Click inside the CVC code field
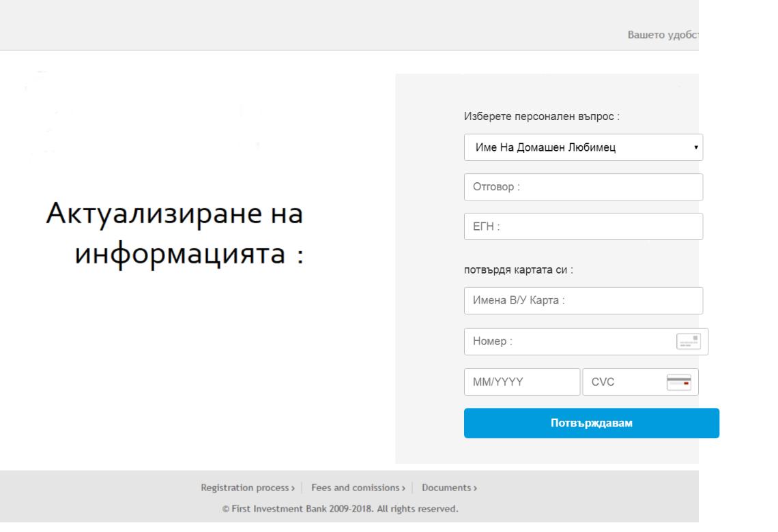Screen dimensions: 778x532 pos(621,383)
